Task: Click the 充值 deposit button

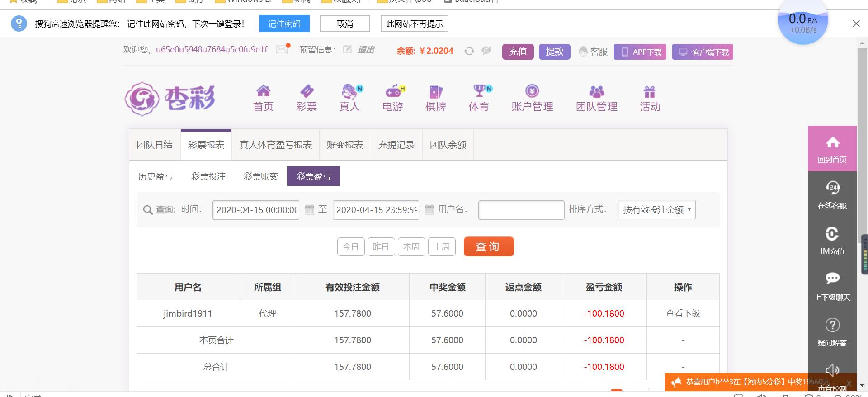Action: [x=518, y=52]
